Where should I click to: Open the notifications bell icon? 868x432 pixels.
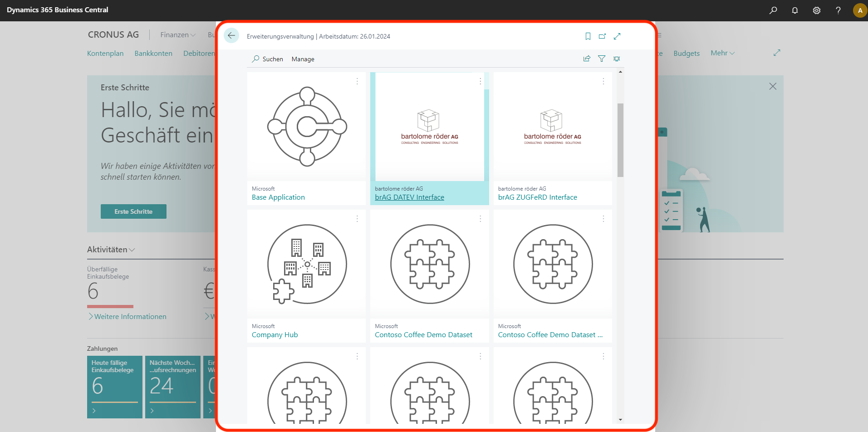click(794, 10)
